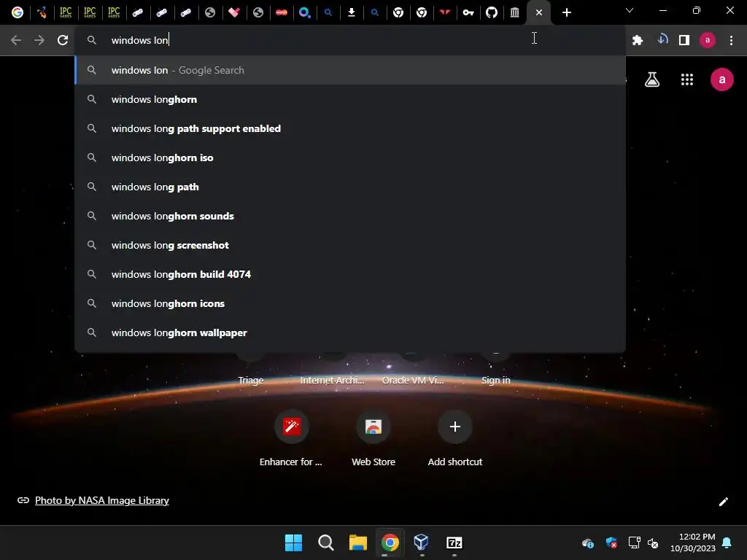Go back with the back arrow
Screen dimensions: 747x560
(16, 40)
